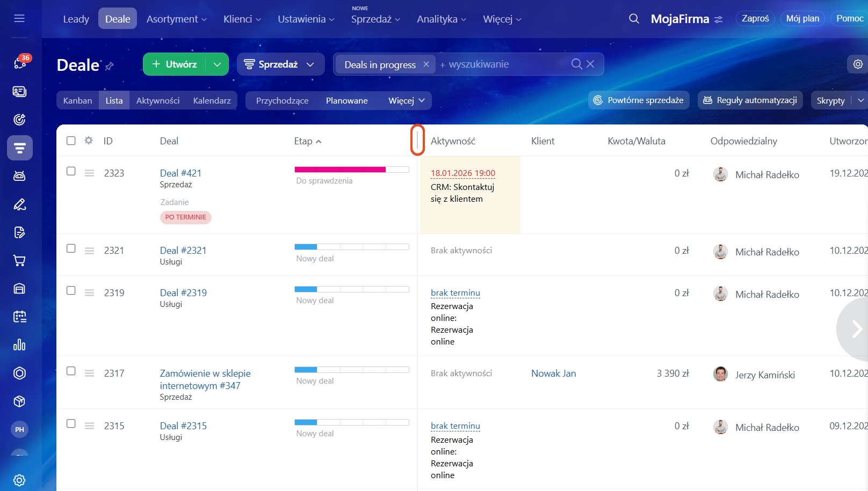
Task: Open list settings gear in the table header
Action: tap(89, 141)
